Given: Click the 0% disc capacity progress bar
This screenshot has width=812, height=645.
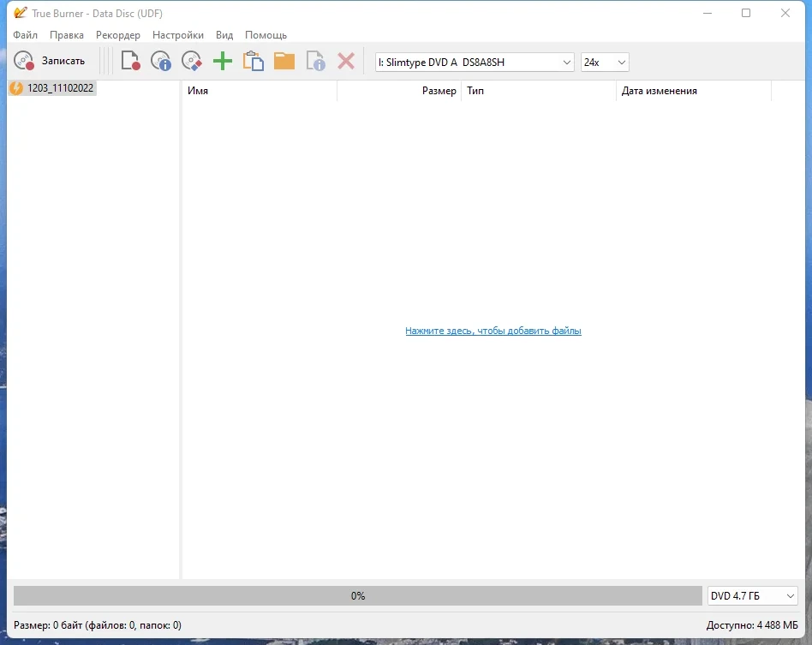Looking at the screenshot, I should [x=358, y=596].
